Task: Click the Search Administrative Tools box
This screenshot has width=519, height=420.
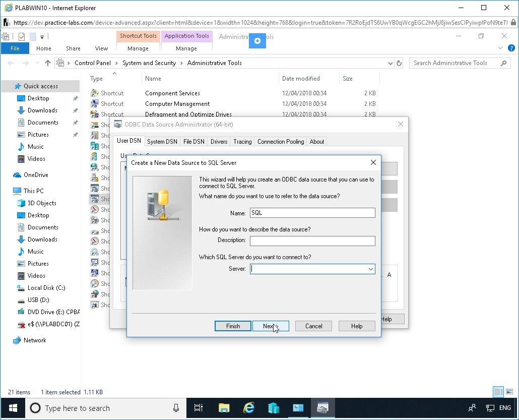Action: 460,63
